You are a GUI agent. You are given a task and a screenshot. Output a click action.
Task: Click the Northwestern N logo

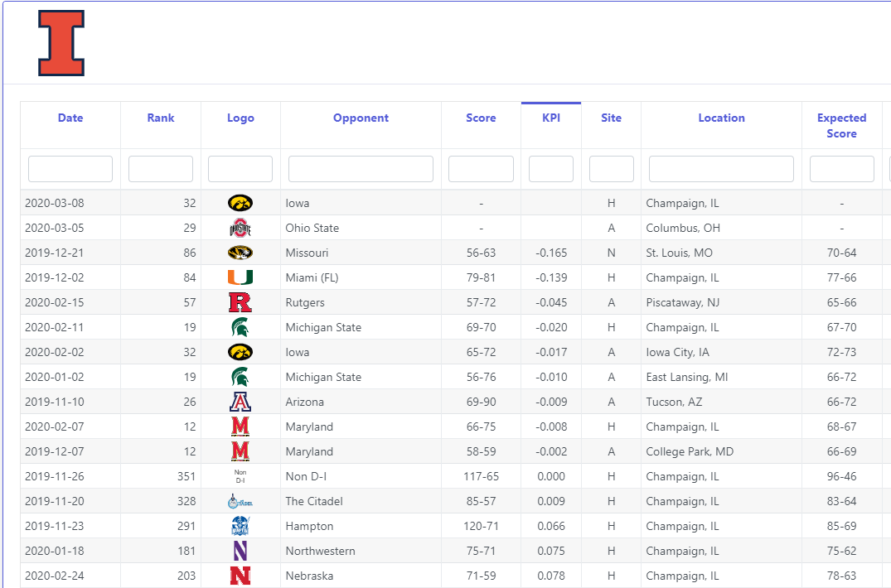(240, 551)
